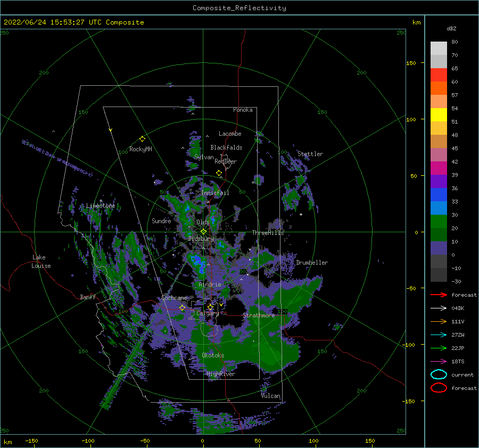This screenshot has width=479, height=448.
Task: Click the green 22JP arrow icon
Action: pyautogui.click(x=439, y=348)
